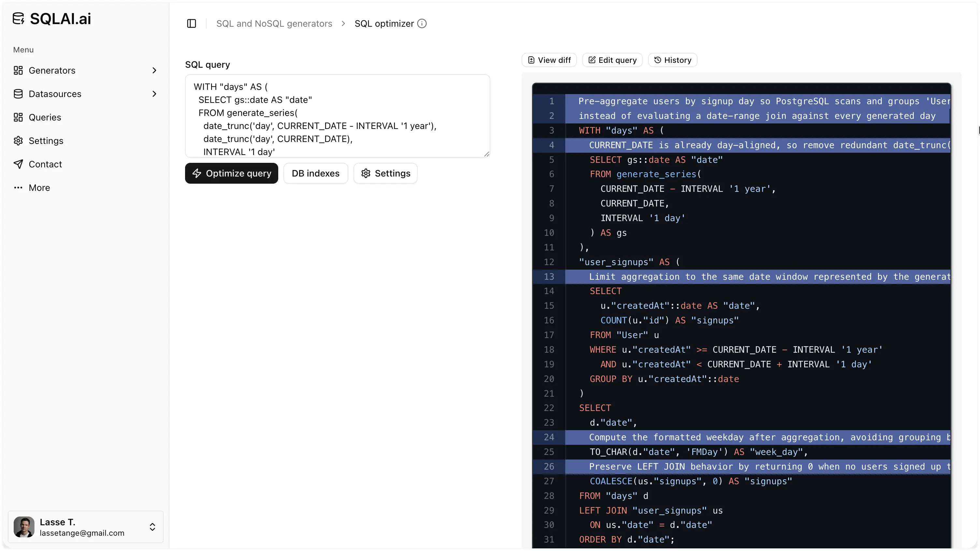Click the Datasources database icon
Screen dimensions: 980x551
coord(18,94)
